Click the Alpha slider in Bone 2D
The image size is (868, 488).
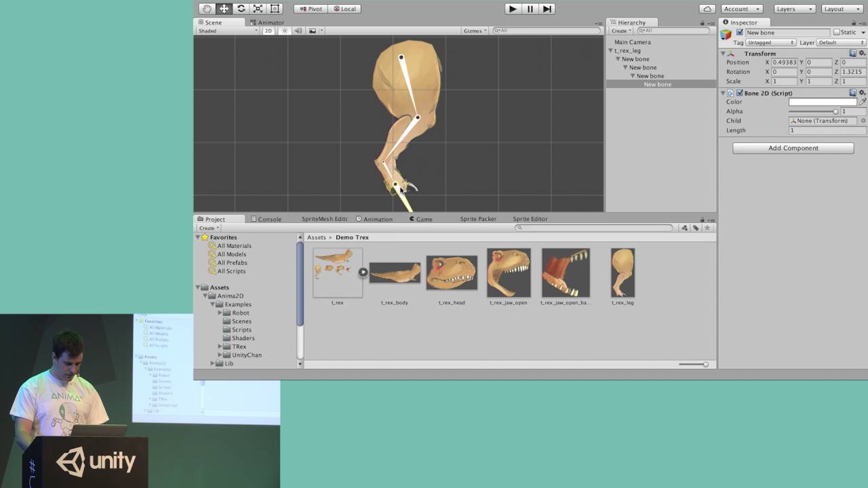click(814, 111)
